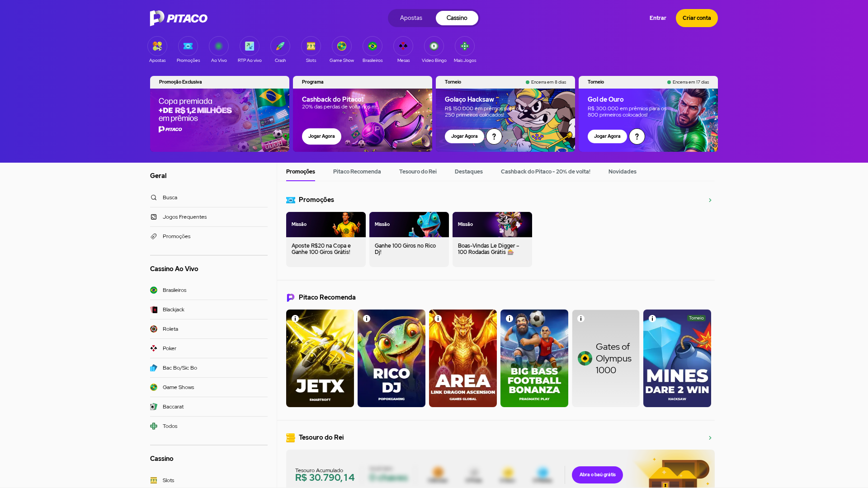Launch the Gates of Olympus 1000 game
The width and height of the screenshot is (868, 488).
[x=606, y=358]
